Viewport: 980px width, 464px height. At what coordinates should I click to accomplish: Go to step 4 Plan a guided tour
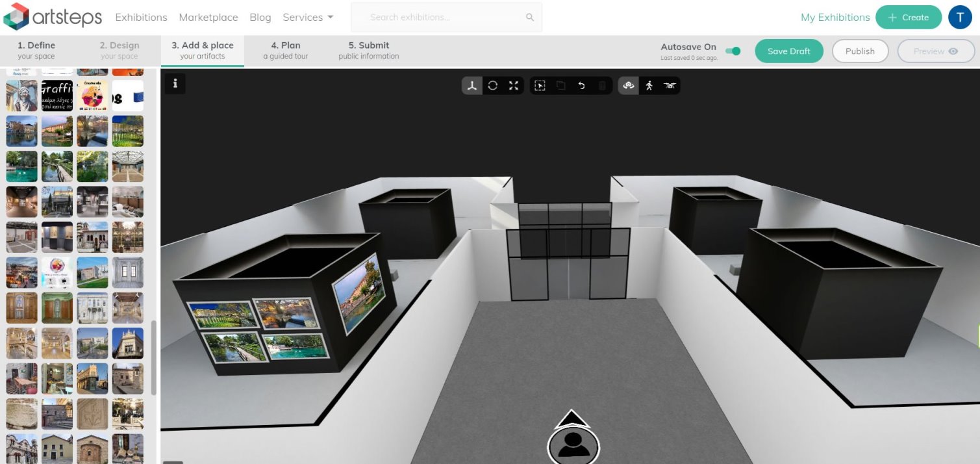285,51
